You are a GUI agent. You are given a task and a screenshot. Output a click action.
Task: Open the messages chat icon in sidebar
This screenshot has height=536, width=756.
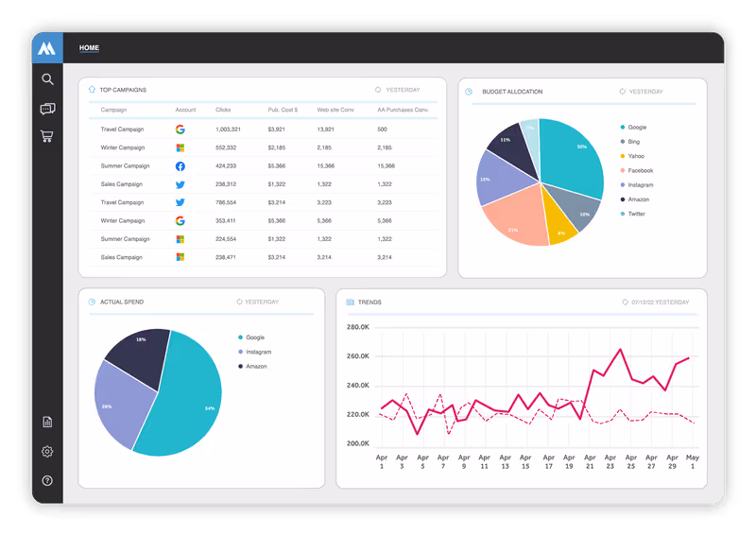[47, 109]
